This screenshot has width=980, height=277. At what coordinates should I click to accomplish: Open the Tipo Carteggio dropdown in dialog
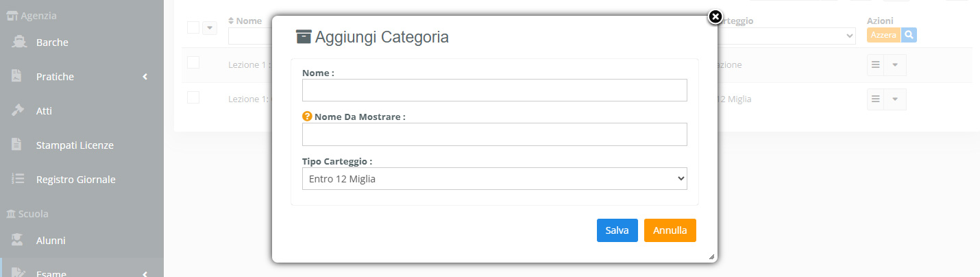(x=494, y=179)
